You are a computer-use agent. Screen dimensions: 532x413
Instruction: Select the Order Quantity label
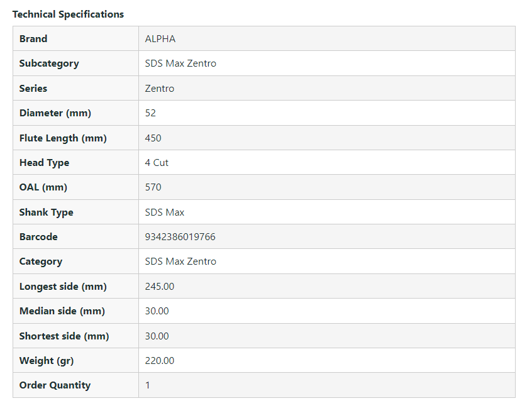(55, 385)
